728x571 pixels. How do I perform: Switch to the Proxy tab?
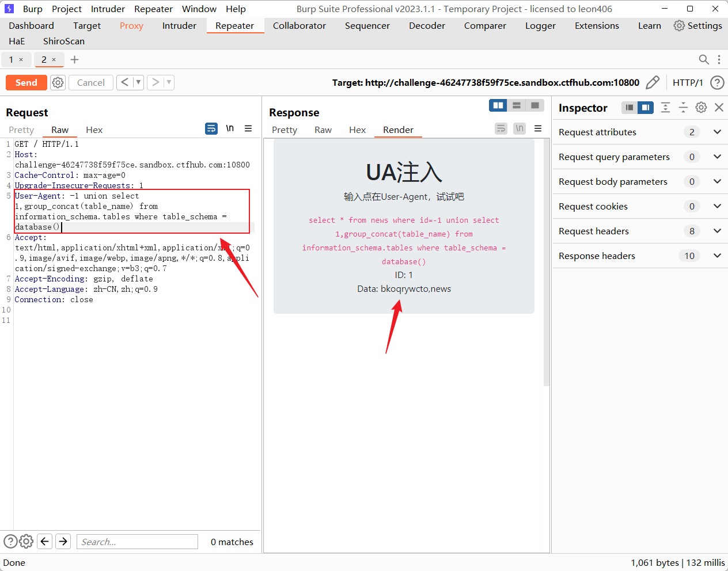click(131, 25)
